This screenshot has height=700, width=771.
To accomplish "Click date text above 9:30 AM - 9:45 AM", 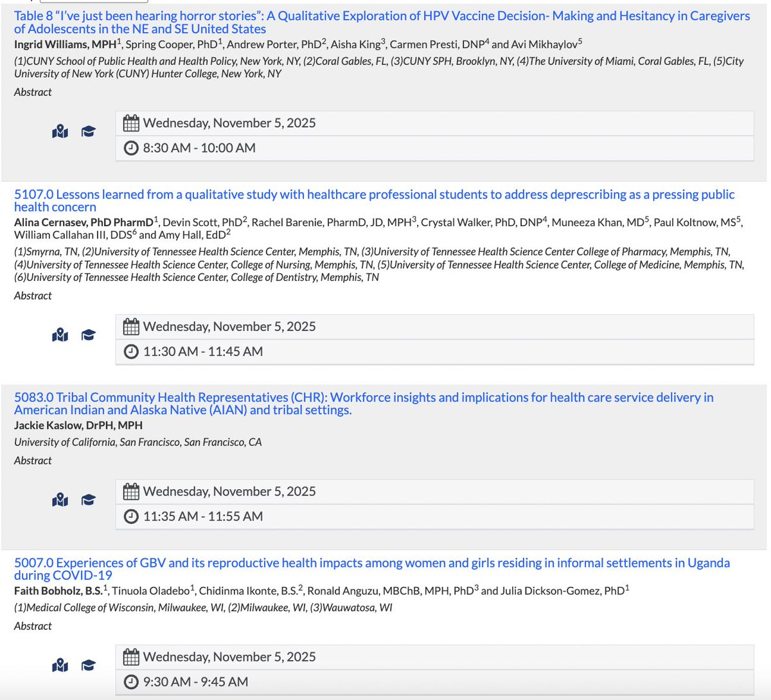I will [229, 657].
